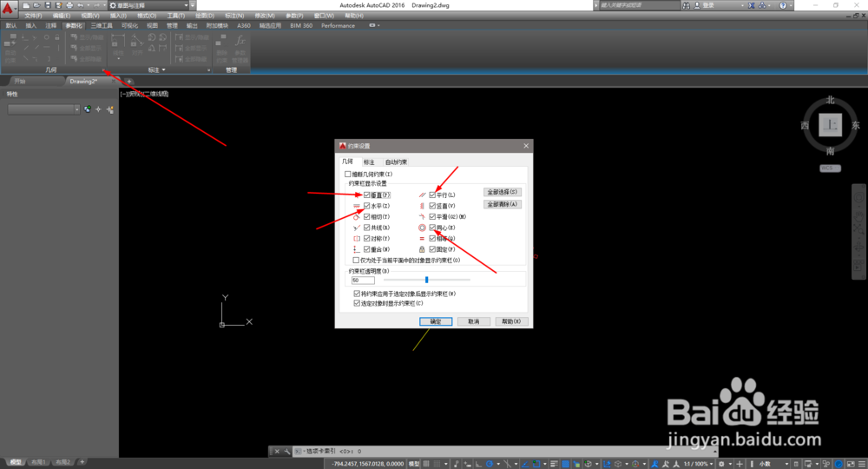The height and width of the screenshot is (469, 868).
Task: Click the wrench customize icon on command line
Action: click(x=286, y=452)
